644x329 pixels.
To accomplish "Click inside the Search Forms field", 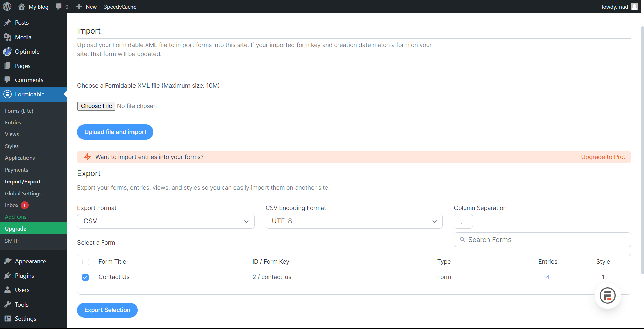I will (x=542, y=239).
